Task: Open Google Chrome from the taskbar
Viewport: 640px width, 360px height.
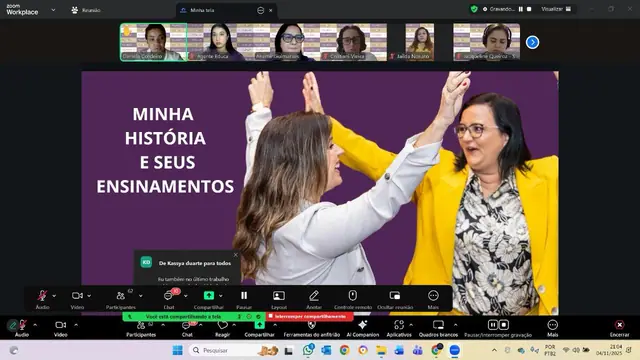Action: coord(344,350)
